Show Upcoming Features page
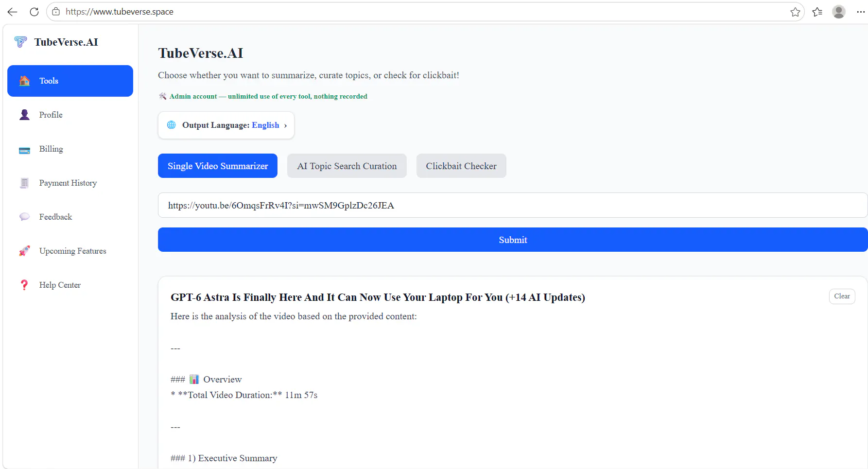 click(x=70, y=251)
